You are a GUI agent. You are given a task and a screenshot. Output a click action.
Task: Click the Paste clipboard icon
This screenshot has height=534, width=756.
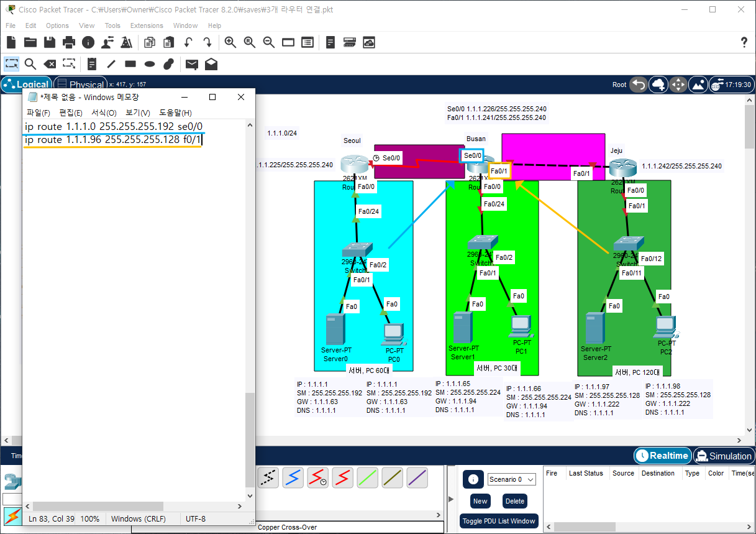[169, 42]
